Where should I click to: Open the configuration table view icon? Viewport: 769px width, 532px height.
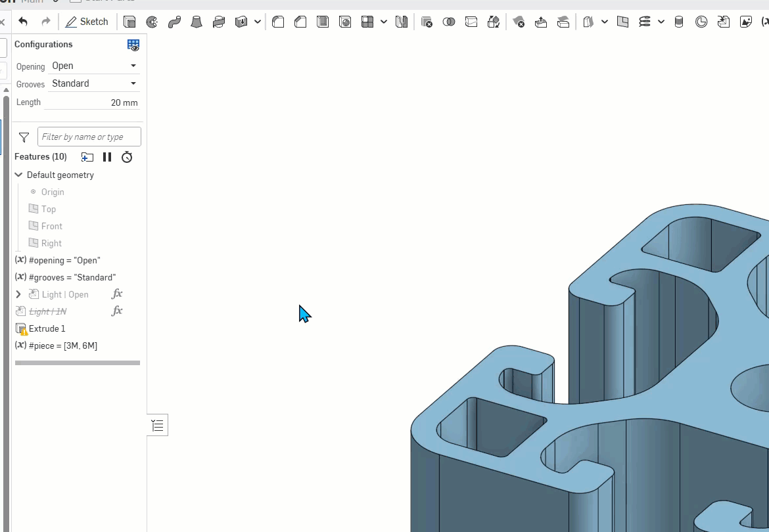click(133, 45)
